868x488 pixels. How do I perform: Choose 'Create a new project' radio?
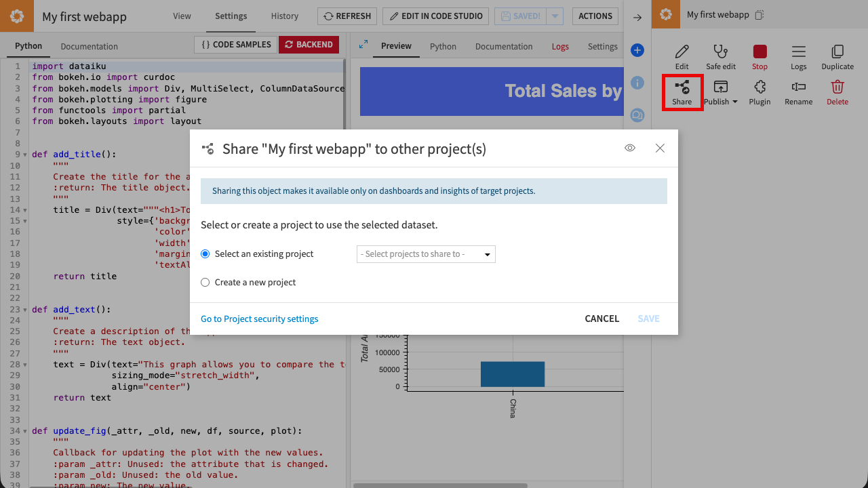coord(205,282)
